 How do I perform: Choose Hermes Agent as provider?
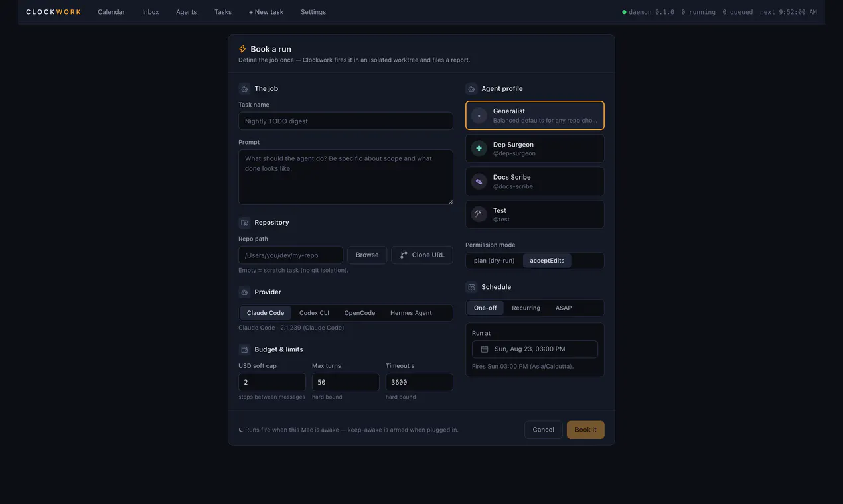click(x=411, y=313)
